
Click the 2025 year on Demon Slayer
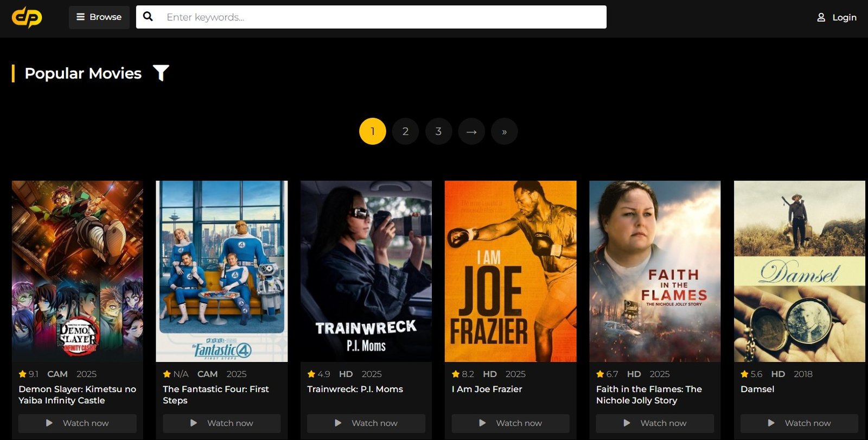[86, 374]
